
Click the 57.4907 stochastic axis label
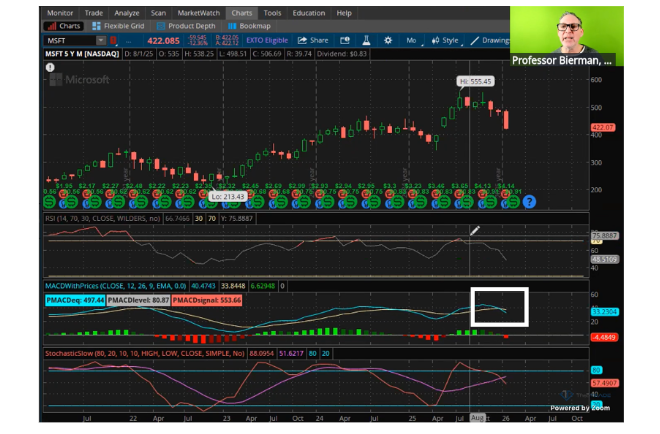(604, 383)
